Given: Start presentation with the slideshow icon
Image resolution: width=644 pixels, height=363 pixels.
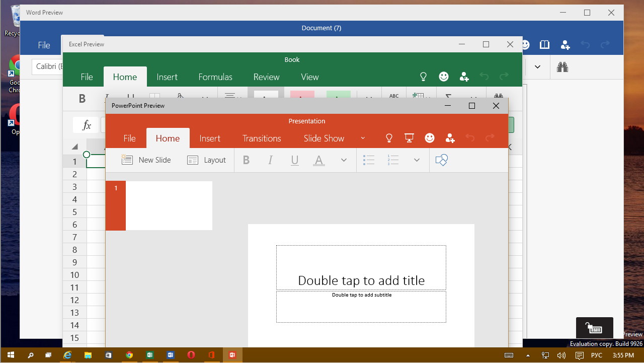Looking at the screenshot, I should click(x=409, y=138).
